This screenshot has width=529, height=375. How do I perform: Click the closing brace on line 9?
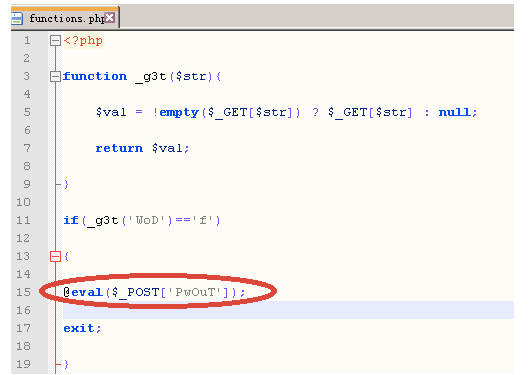66,184
